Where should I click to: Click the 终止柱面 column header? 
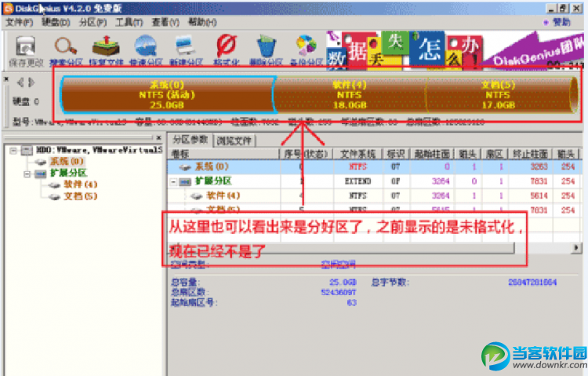530,154
